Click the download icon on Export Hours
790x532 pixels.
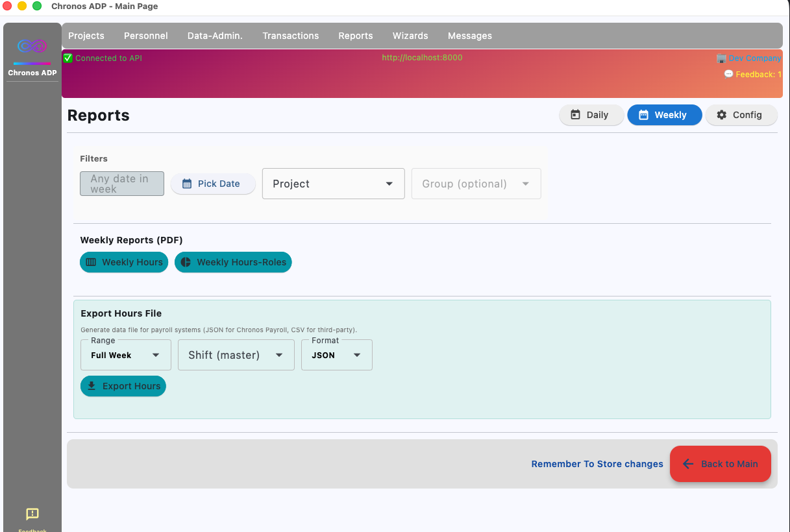tap(92, 386)
